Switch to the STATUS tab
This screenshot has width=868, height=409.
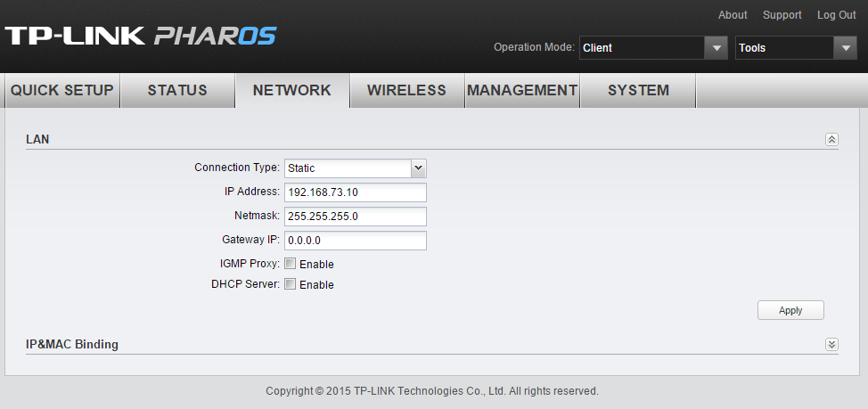pyautogui.click(x=177, y=90)
